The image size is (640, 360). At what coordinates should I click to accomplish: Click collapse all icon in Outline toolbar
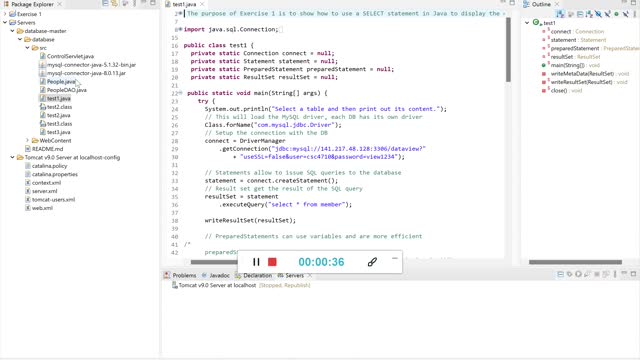(580, 14)
